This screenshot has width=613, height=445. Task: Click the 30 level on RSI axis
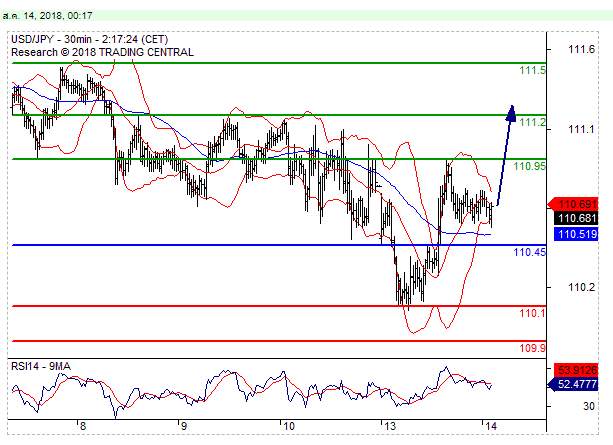[x=589, y=406]
